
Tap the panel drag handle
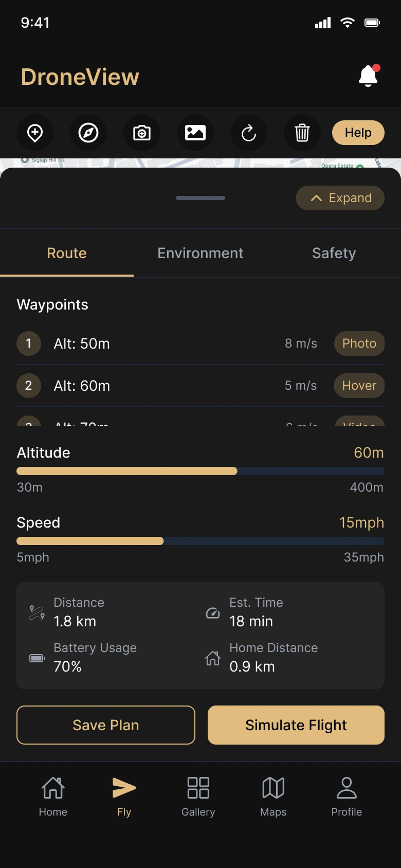coord(200,198)
